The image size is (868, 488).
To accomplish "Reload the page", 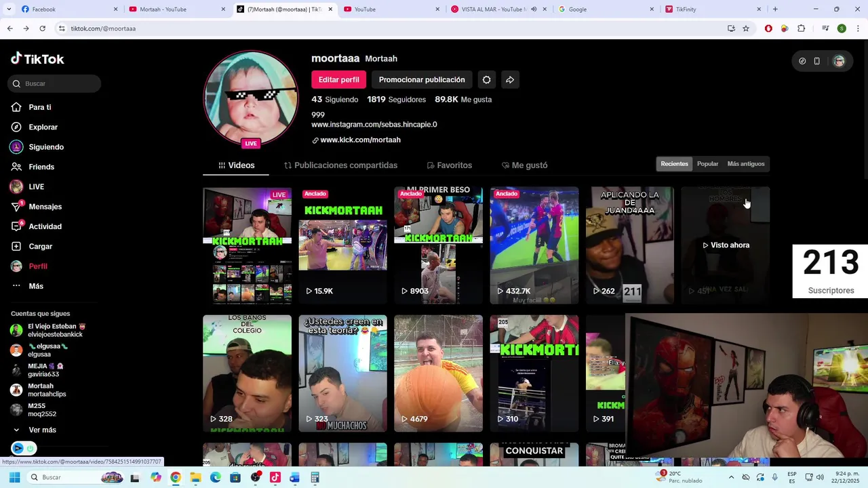I will pyautogui.click(x=42, y=28).
